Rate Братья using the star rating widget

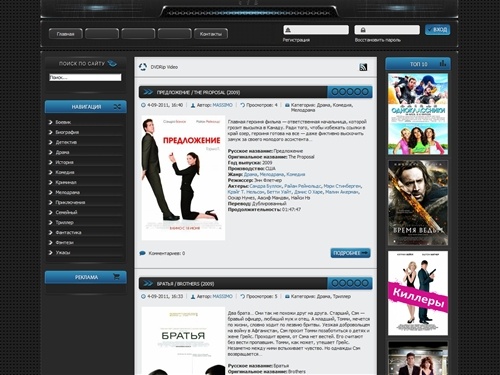350,283
